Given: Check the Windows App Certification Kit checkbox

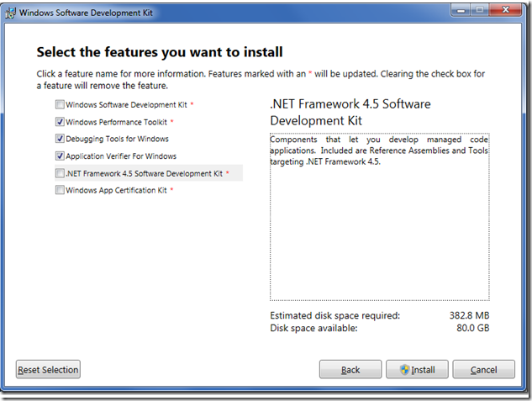Looking at the screenshot, I should (x=60, y=190).
